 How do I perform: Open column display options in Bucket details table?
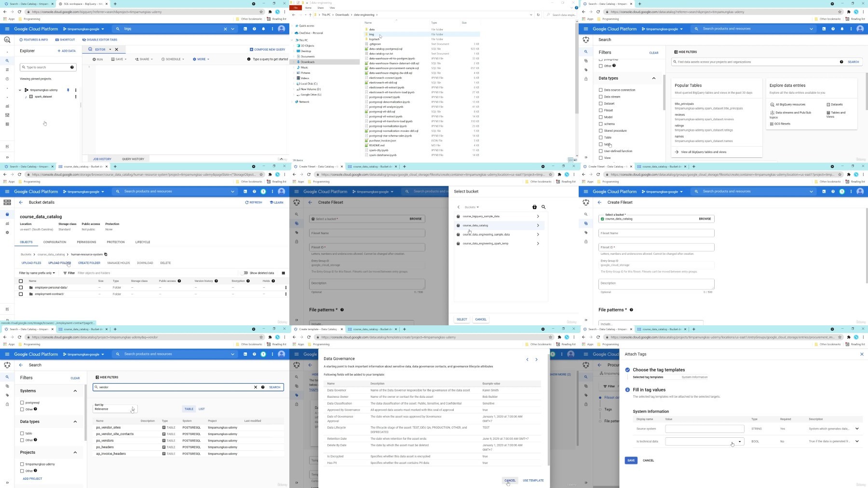pos(284,273)
